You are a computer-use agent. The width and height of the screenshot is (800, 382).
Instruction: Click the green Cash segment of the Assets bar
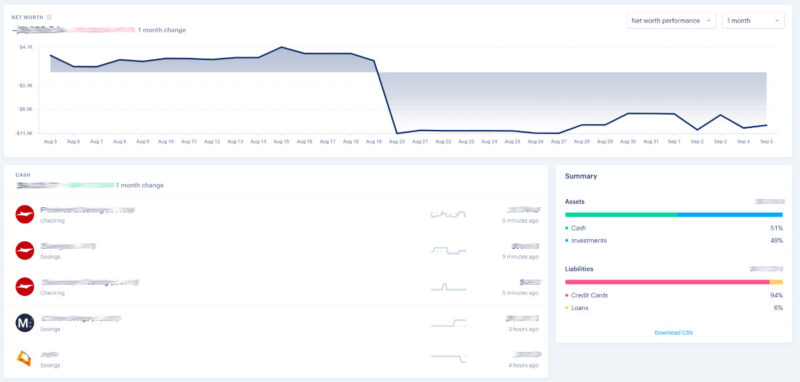(621, 215)
